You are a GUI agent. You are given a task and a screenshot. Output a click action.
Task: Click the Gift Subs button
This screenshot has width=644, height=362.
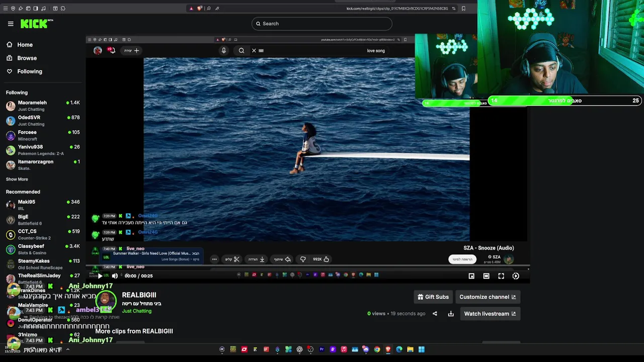[x=433, y=297]
